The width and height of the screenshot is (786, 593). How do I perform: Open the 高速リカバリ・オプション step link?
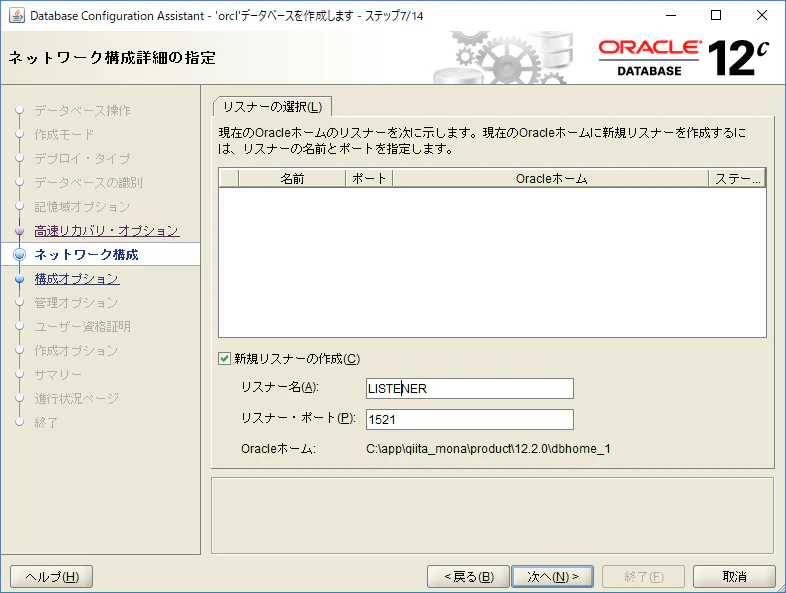pyautogui.click(x=107, y=231)
